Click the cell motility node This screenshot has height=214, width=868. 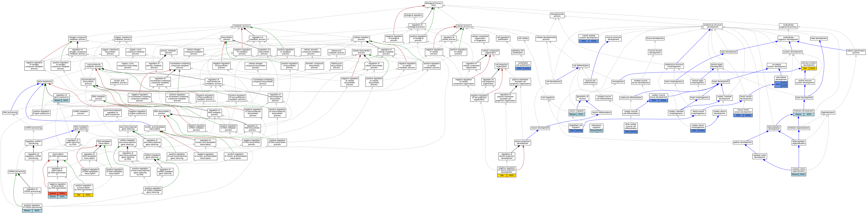(523, 38)
